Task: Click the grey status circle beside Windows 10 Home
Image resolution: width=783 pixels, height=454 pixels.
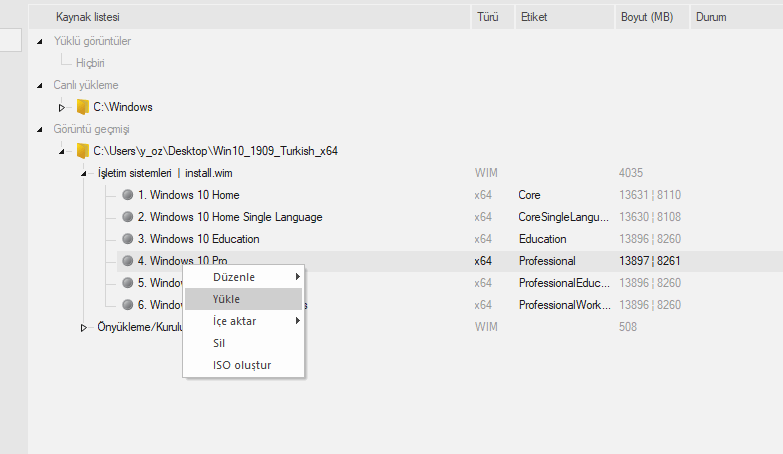Action: [127, 195]
